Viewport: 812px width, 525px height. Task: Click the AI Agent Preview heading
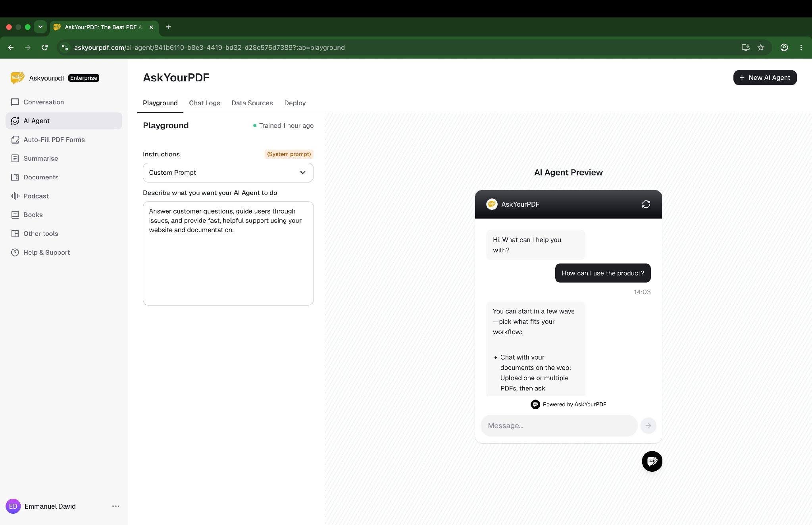click(x=568, y=173)
